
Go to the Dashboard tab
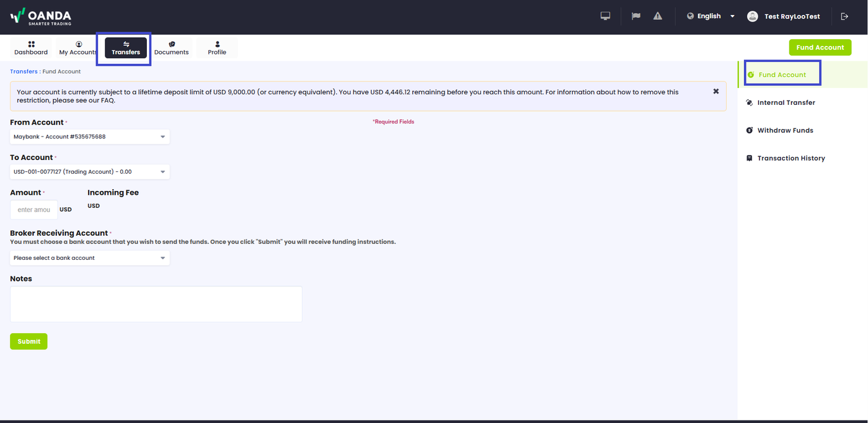(x=31, y=48)
